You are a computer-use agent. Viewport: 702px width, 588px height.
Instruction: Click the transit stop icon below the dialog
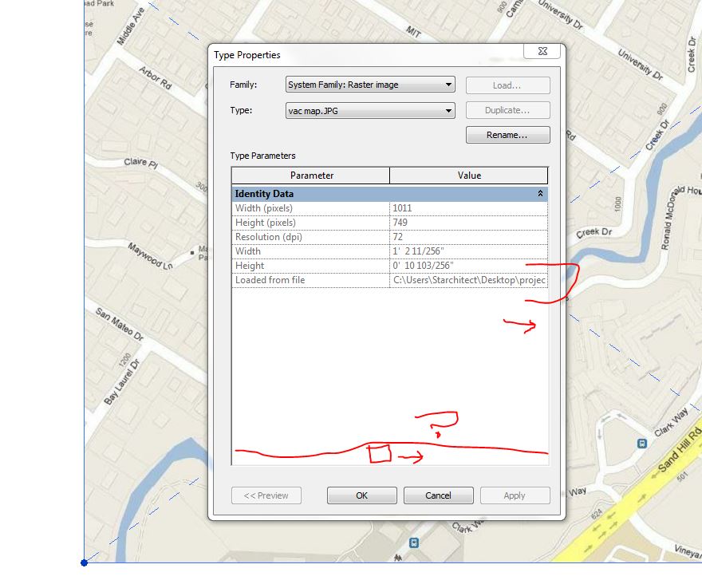click(414, 543)
